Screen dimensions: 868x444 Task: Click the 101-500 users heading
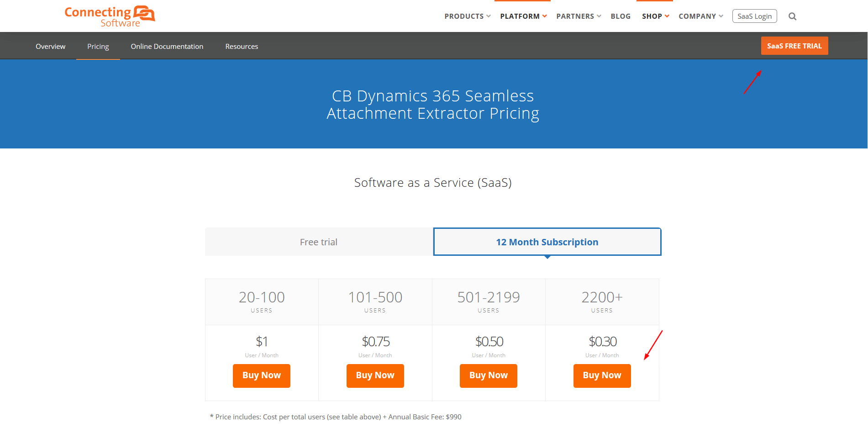tap(375, 301)
